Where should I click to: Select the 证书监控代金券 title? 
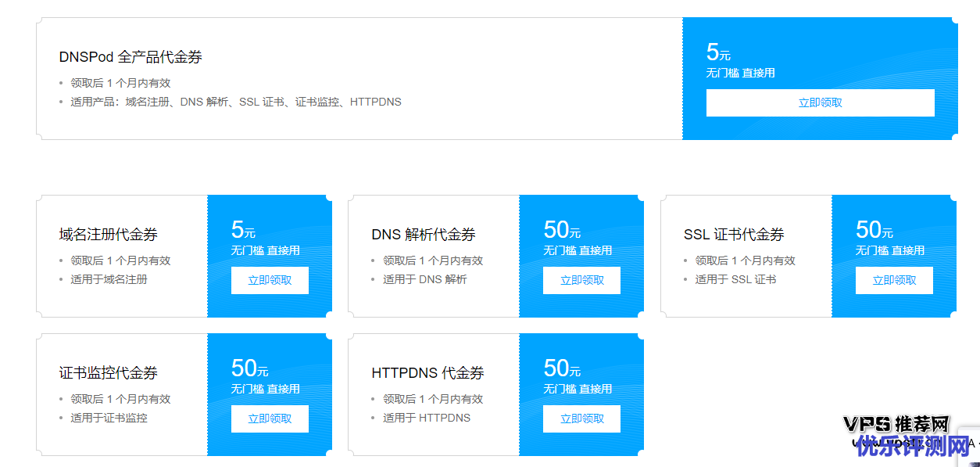[109, 373]
